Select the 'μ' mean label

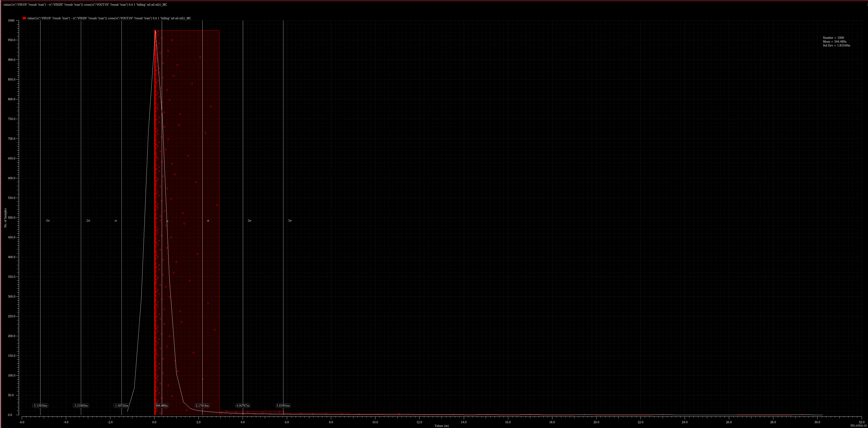click(x=167, y=221)
